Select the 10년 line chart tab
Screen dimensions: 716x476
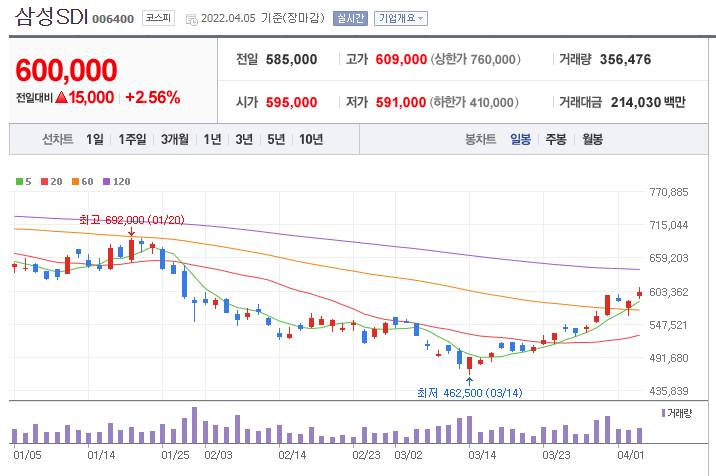[311, 139]
